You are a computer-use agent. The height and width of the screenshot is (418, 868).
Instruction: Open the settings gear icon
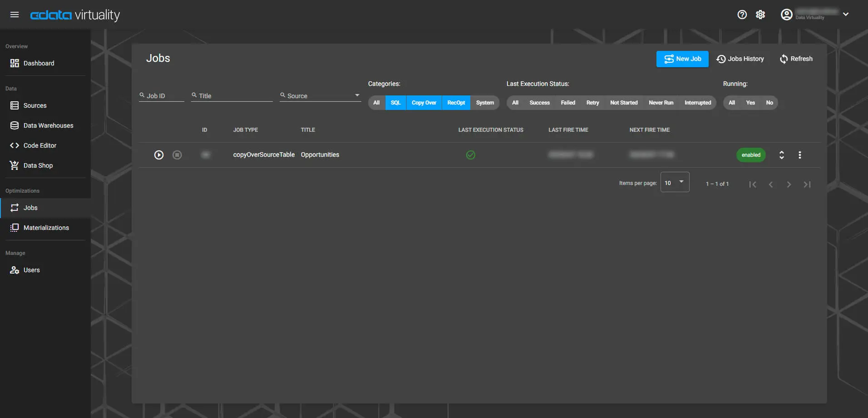(760, 15)
